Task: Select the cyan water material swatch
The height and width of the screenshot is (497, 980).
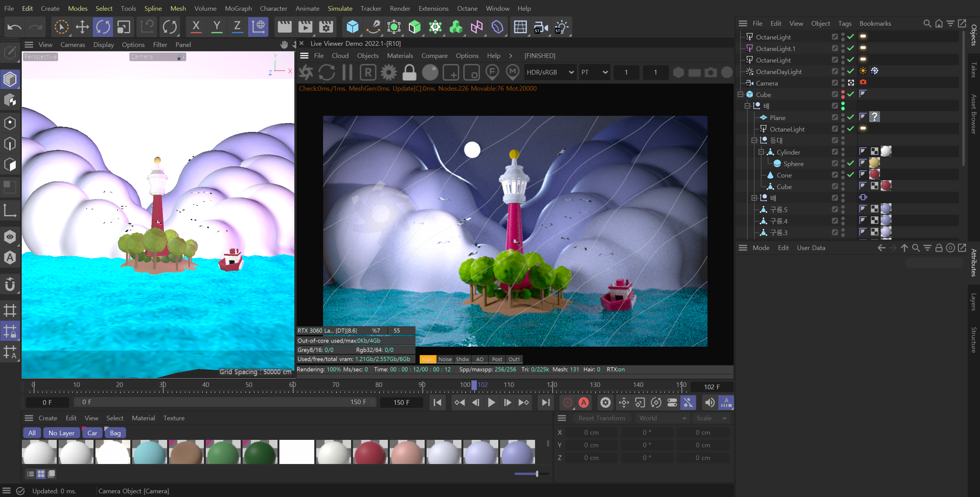Action: click(x=149, y=452)
